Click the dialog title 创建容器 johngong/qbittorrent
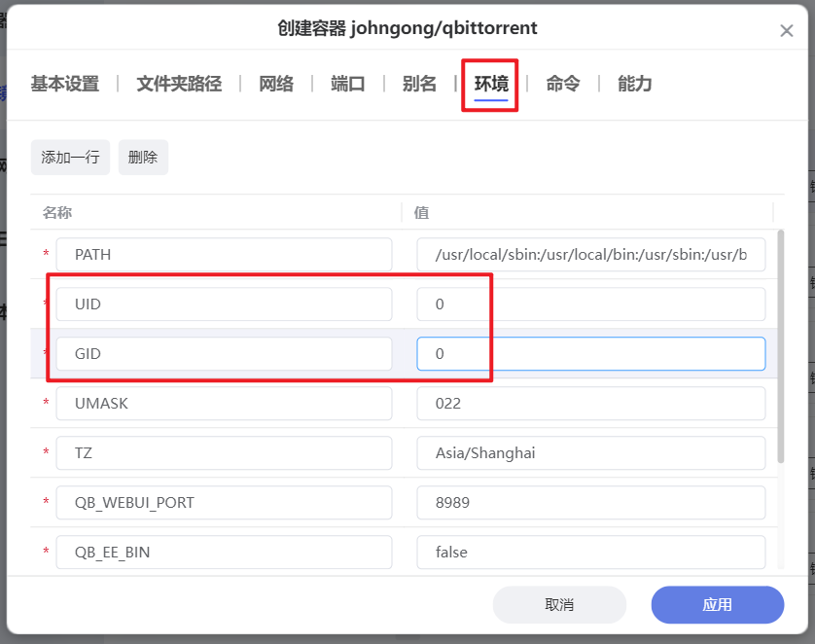The width and height of the screenshot is (815, 644). click(x=407, y=27)
